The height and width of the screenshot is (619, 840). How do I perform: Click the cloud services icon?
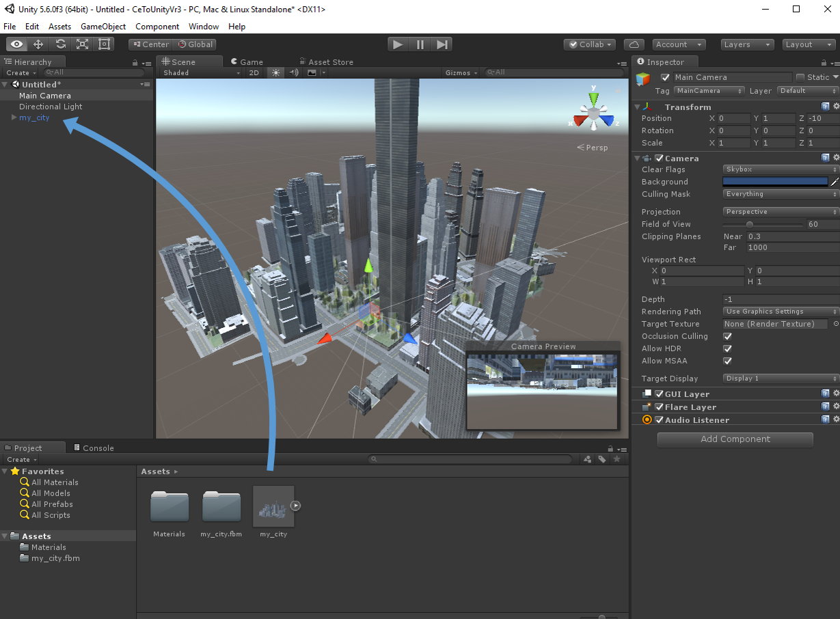[x=635, y=44]
